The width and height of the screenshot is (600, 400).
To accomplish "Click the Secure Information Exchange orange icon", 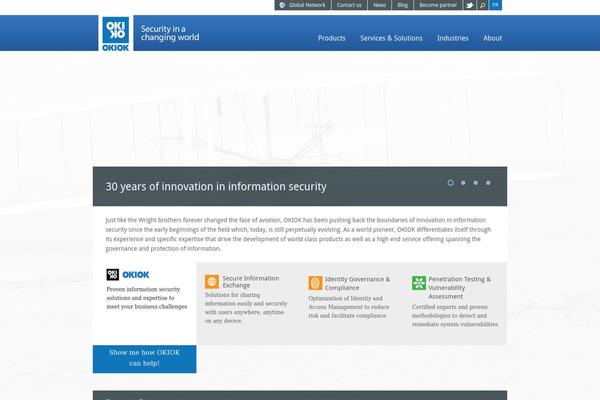I will (212, 282).
